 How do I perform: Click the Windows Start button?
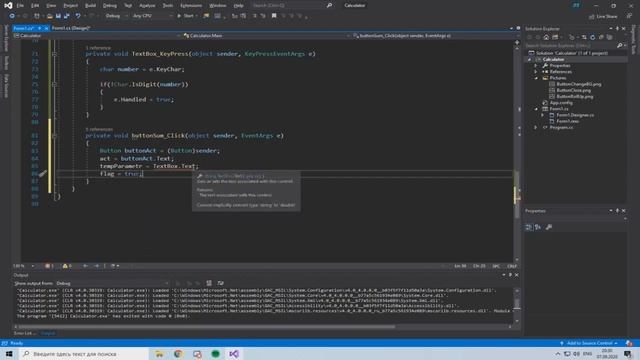[x=9, y=354]
